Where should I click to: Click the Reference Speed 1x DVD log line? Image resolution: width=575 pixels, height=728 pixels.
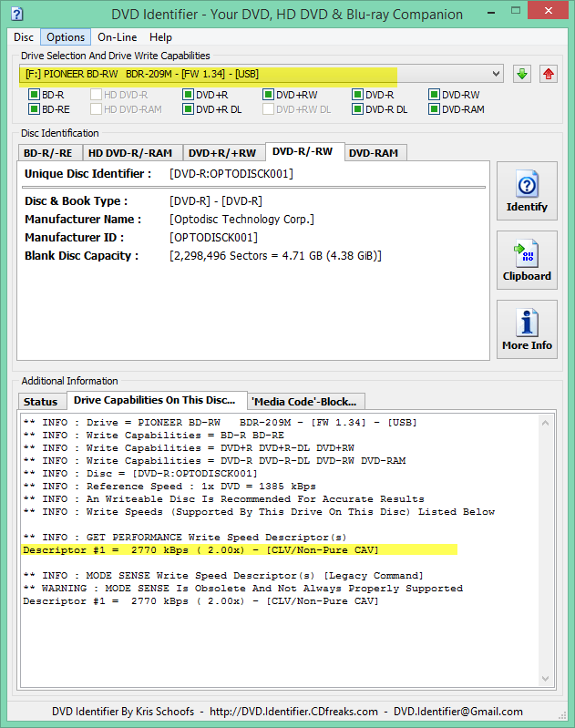point(169,487)
